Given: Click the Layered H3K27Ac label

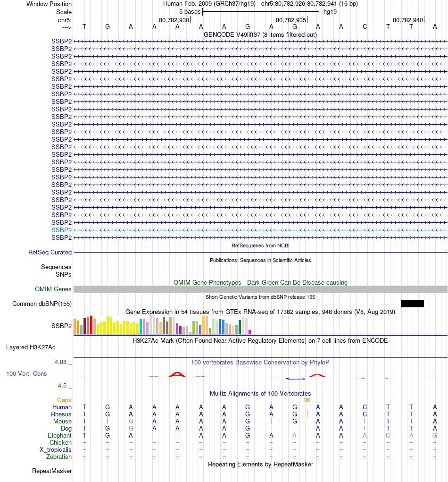Looking at the screenshot, I should [31, 347].
